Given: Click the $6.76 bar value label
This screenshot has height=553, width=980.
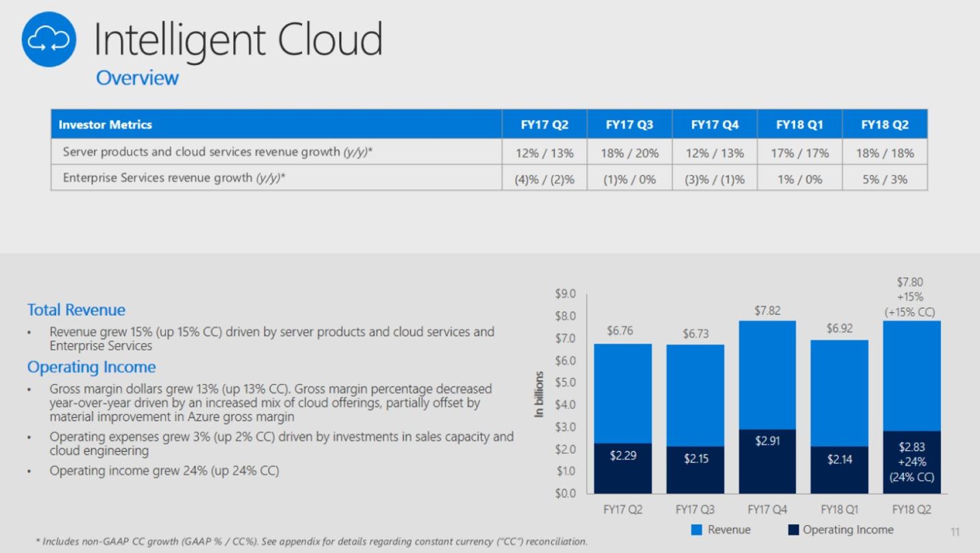Looking at the screenshot, I should [620, 331].
